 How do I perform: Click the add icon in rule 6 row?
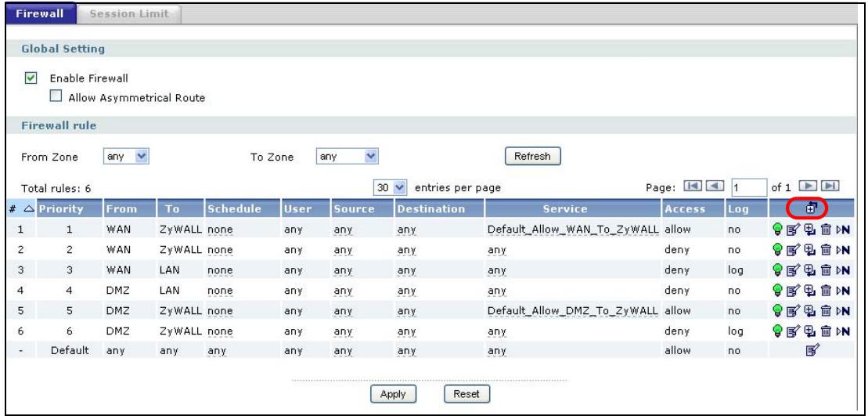[809, 331]
